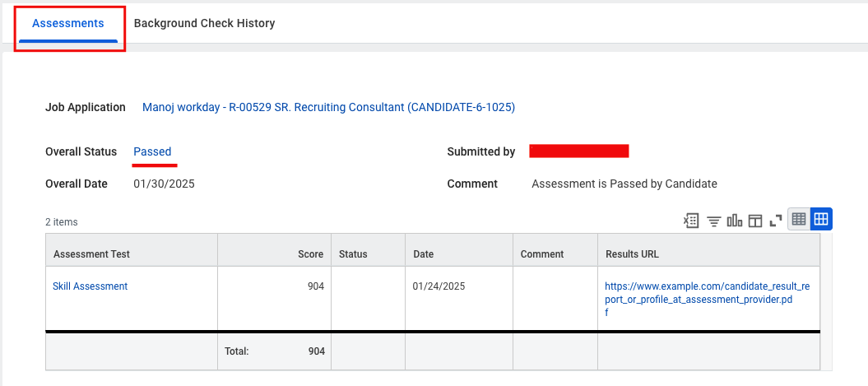Click the column layout preferences icon
The width and height of the screenshot is (868, 386).
[x=755, y=221]
